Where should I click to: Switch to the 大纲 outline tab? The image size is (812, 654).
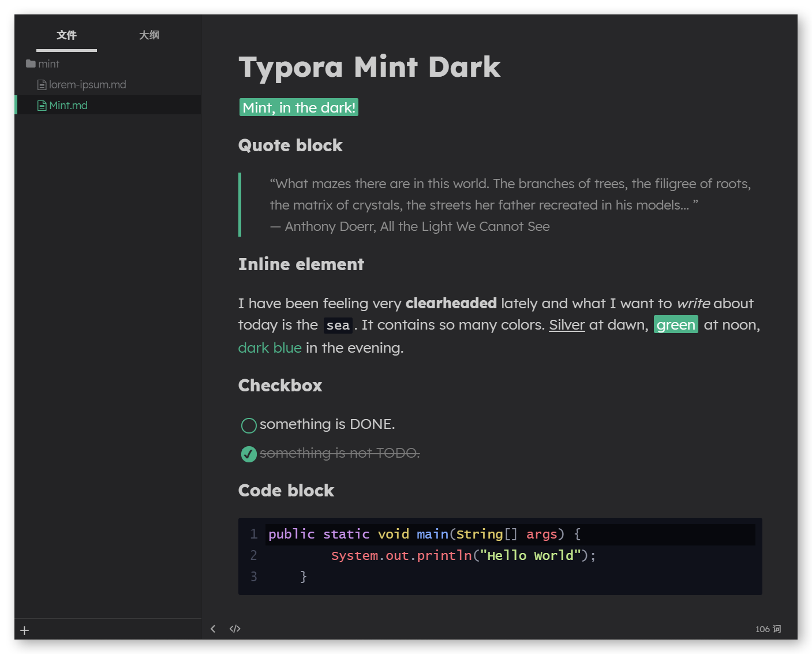[x=149, y=35]
